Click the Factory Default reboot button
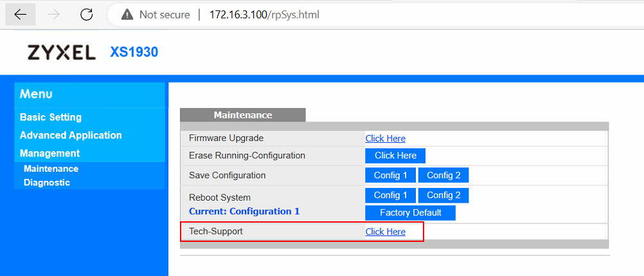The image size is (644, 276). point(410,213)
